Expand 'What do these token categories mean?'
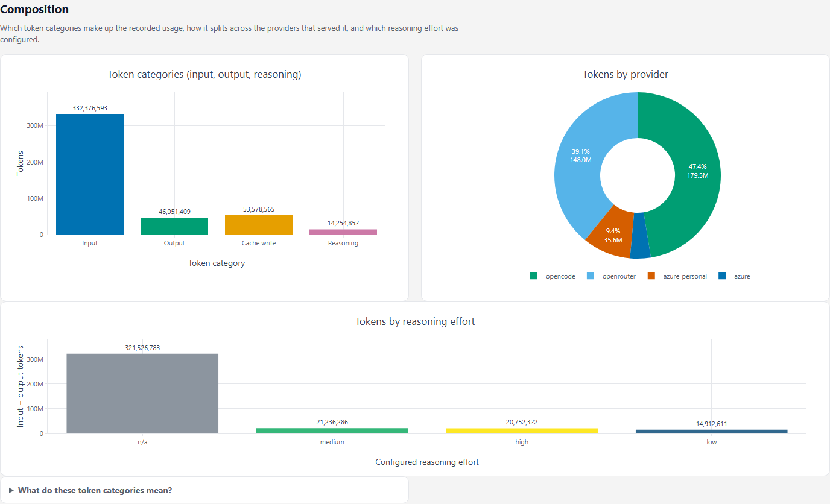The width and height of the screenshot is (830, 504). click(x=204, y=490)
